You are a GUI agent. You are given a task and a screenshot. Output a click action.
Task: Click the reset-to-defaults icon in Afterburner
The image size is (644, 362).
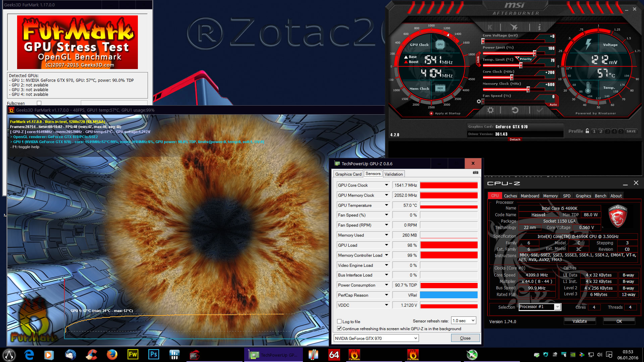pos(515,110)
